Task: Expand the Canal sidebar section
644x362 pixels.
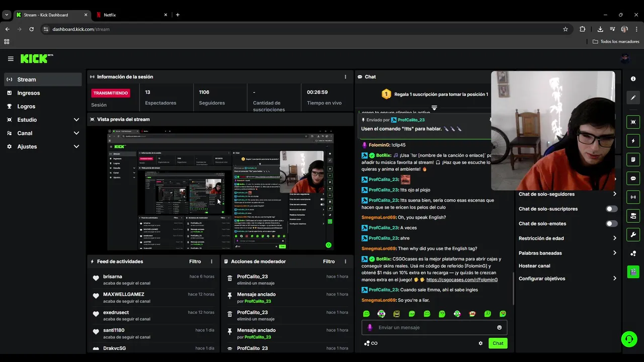Action: [x=76, y=133]
